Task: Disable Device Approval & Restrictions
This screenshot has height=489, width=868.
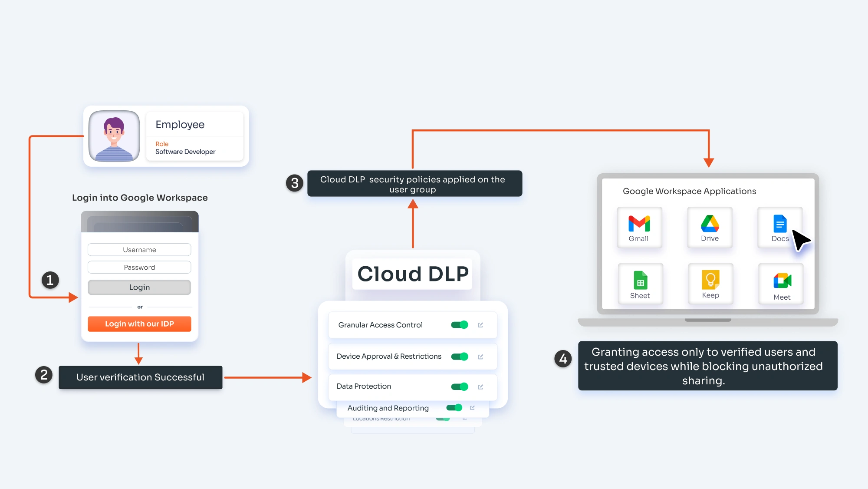Action: click(460, 356)
